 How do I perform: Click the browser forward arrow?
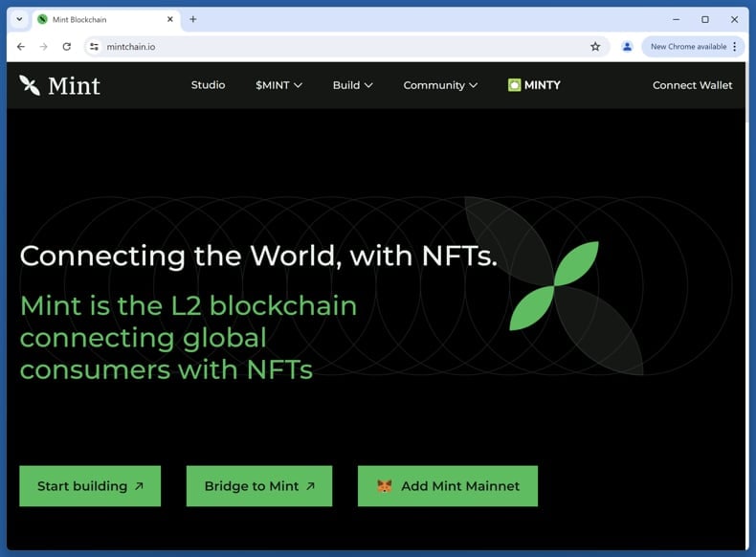click(43, 46)
